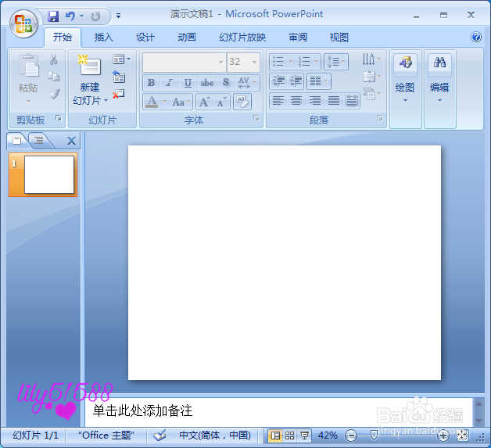
Task: Expand the font name dropdown
Action: 220,62
